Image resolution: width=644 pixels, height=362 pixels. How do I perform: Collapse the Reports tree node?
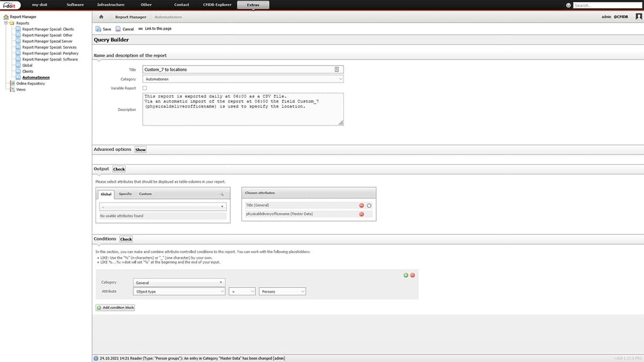6,23
